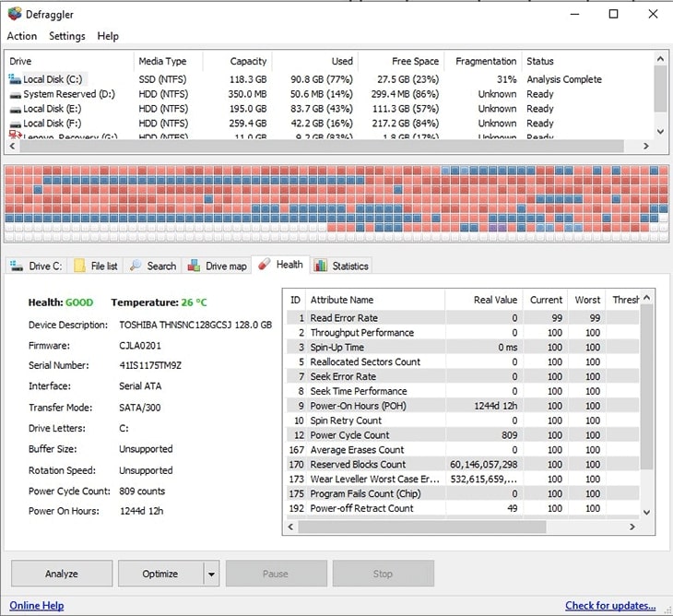The image size is (673, 616).
Task: Switch to the Search tab
Action: [x=153, y=267]
